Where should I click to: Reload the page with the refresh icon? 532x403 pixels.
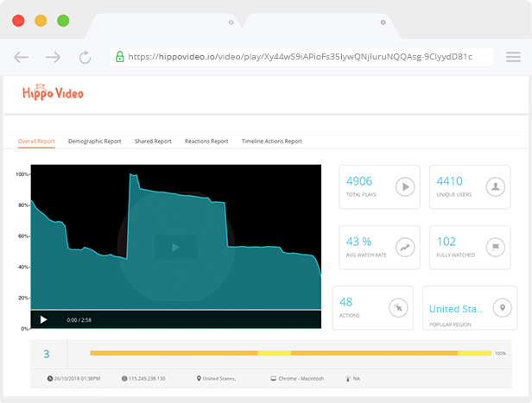[85, 58]
